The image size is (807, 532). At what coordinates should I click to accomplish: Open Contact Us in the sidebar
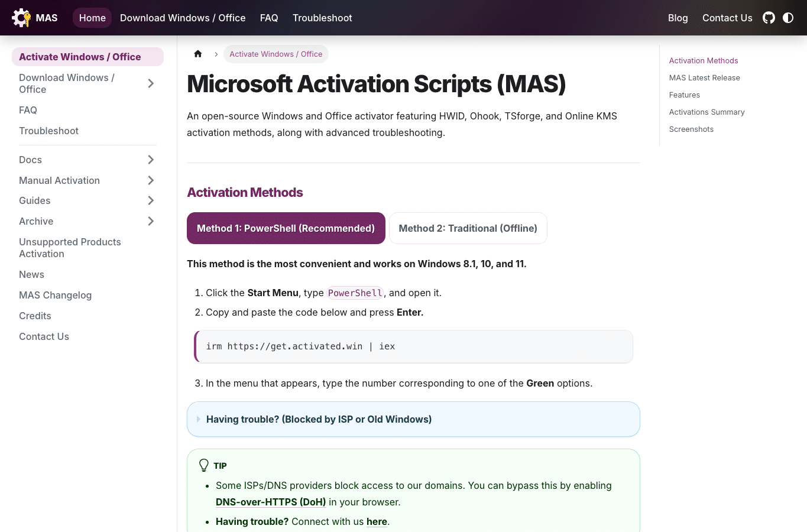click(x=44, y=336)
